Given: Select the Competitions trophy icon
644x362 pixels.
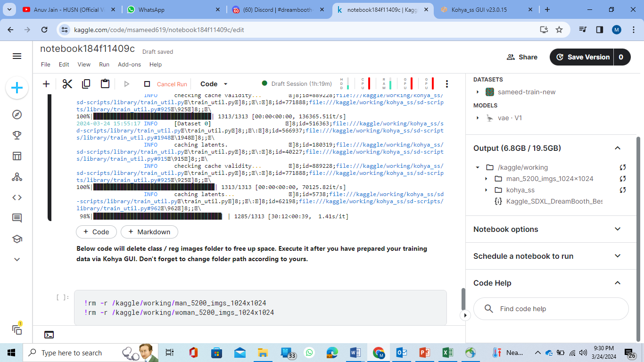Looking at the screenshot, I should tap(17, 135).
